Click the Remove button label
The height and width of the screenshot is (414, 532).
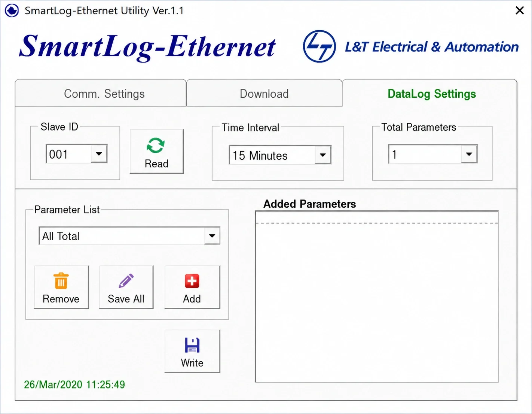[x=61, y=299]
